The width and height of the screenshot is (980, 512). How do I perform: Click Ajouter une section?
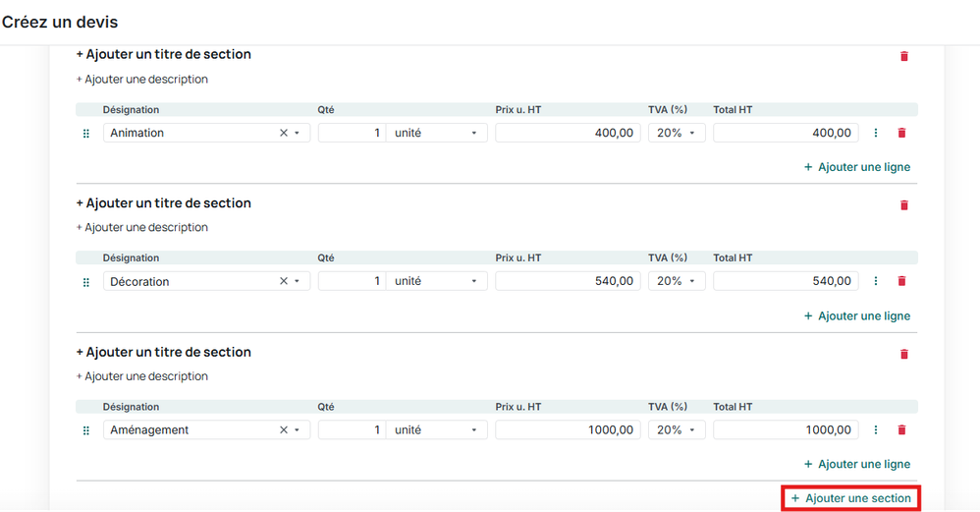coord(851,498)
